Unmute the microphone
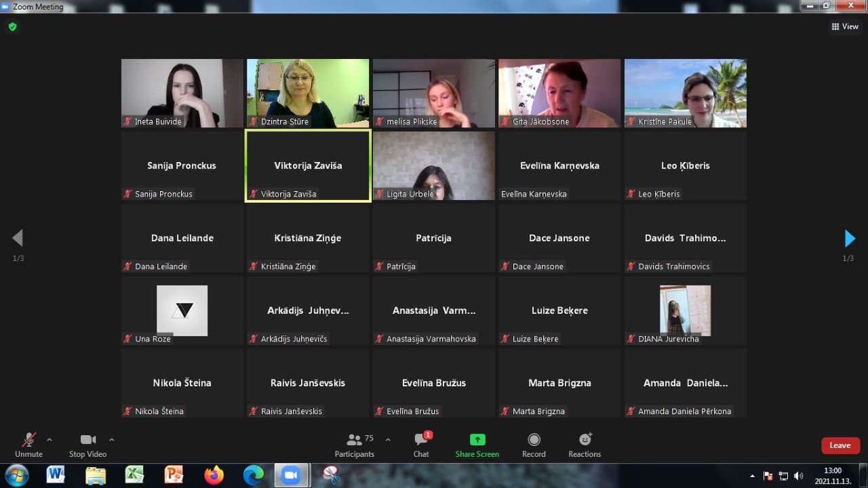The image size is (868, 488). [x=28, y=445]
